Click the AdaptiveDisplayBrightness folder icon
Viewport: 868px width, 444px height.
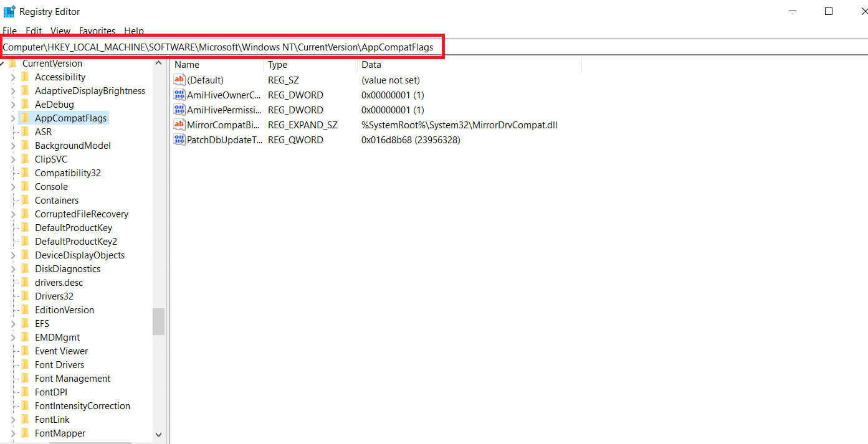[25, 90]
